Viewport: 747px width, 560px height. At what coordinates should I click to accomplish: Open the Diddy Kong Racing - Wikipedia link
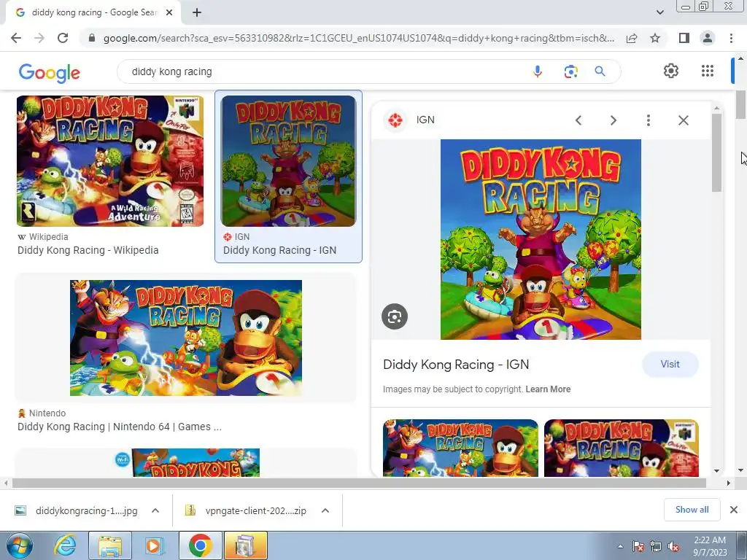click(88, 250)
